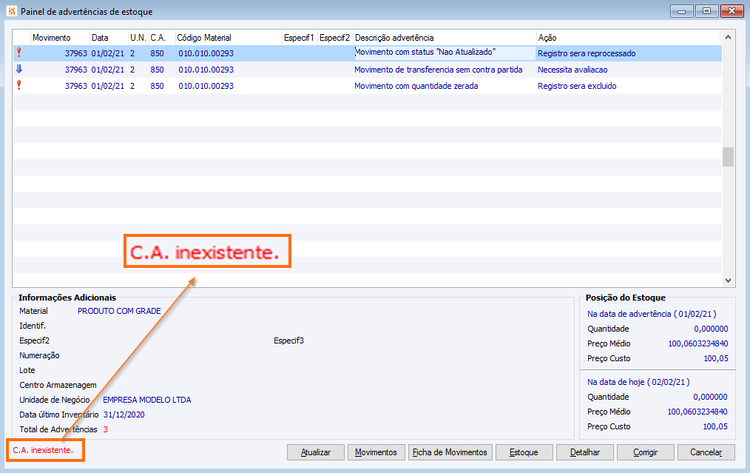The height and width of the screenshot is (473, 750).
Task: Click the Corrigir button
Action: point(645,452)
